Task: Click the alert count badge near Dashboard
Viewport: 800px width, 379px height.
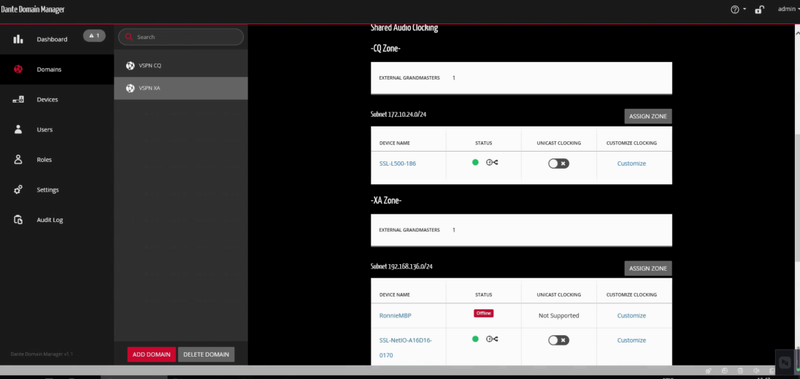Action: coord(94,36)
